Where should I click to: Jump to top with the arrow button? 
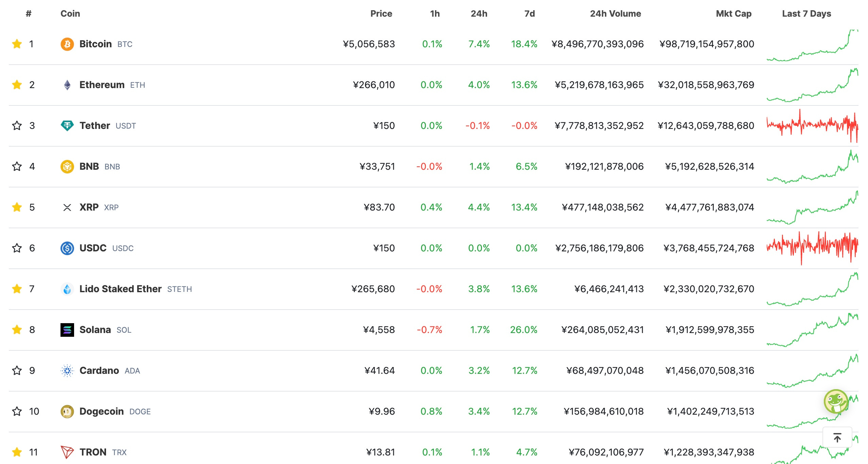pyautogui.click(x=837, y=437)
